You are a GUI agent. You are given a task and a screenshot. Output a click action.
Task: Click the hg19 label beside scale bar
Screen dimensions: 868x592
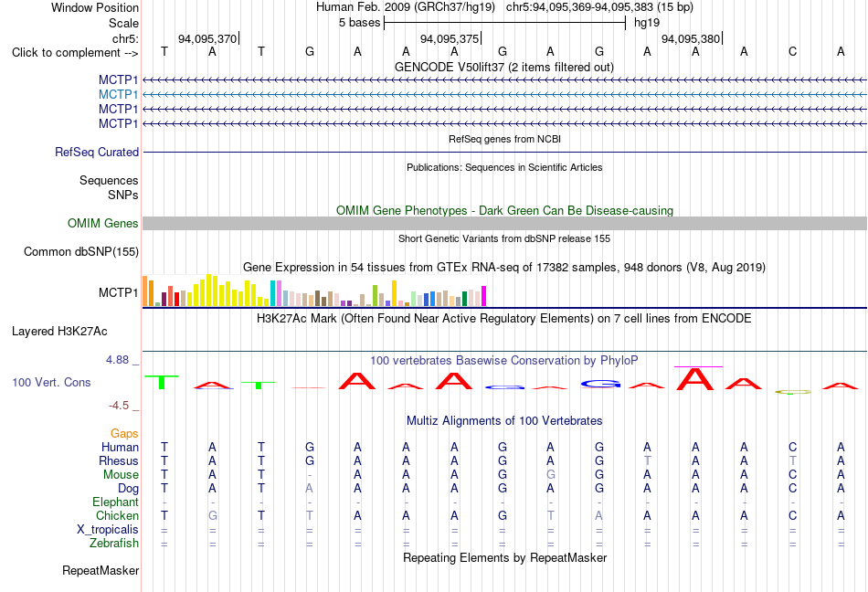[x=647, y=23]
